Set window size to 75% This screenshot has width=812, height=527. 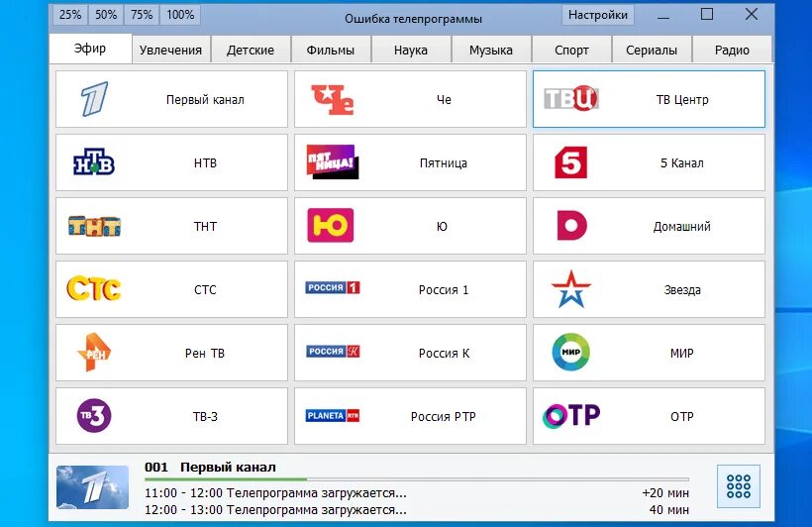(x=142, y=15)
